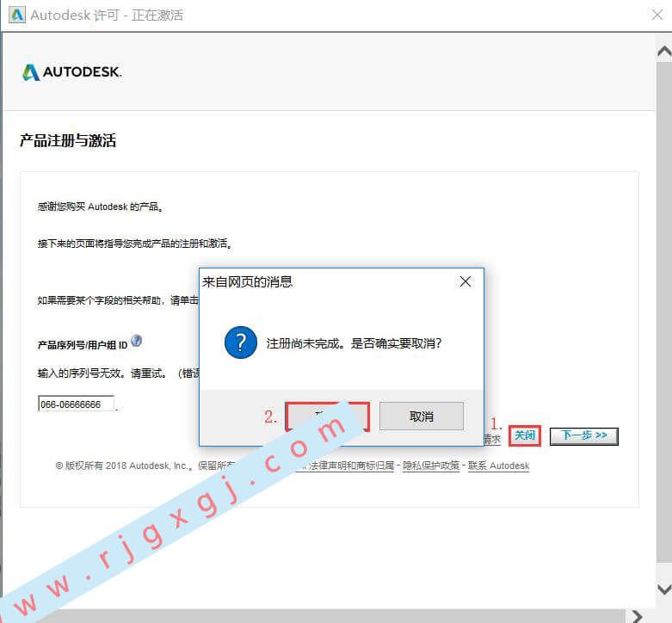Click the 关闭 button

tap(525, 435)
